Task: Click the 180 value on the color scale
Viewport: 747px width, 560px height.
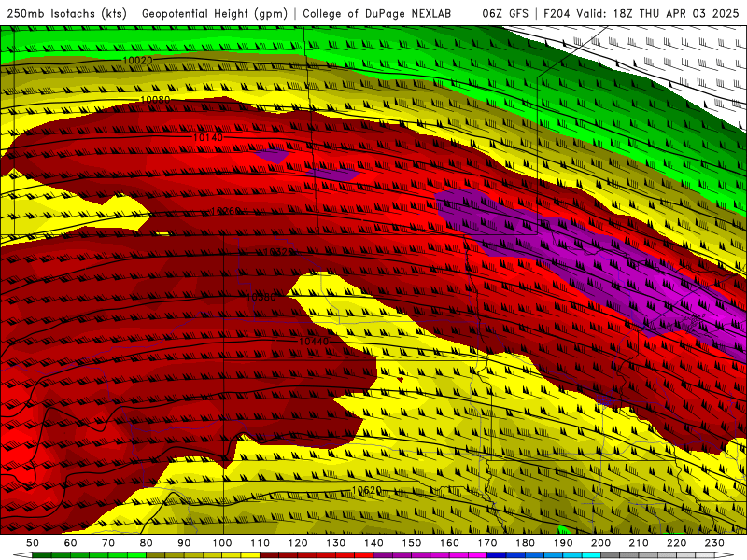Action: coord(525,543)
